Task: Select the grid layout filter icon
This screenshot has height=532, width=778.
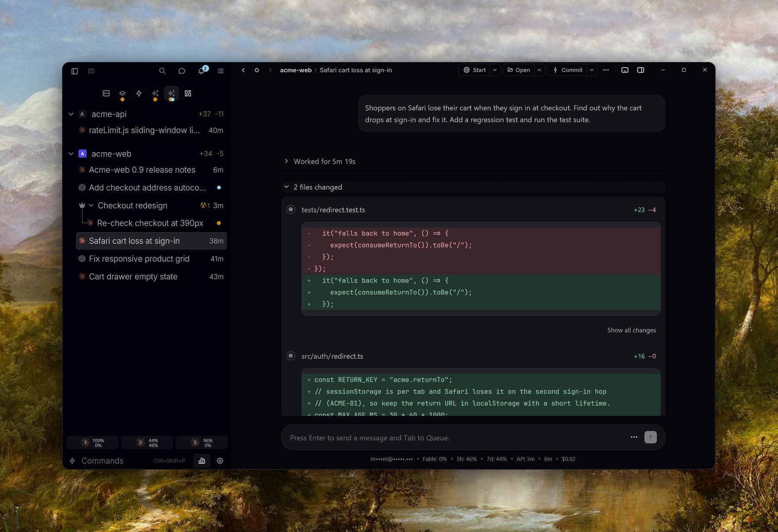Action: click(188, 93)
